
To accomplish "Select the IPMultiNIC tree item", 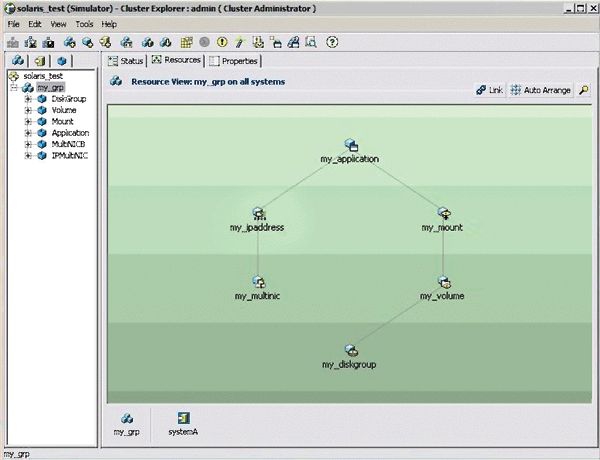I will tap(70, 155).
